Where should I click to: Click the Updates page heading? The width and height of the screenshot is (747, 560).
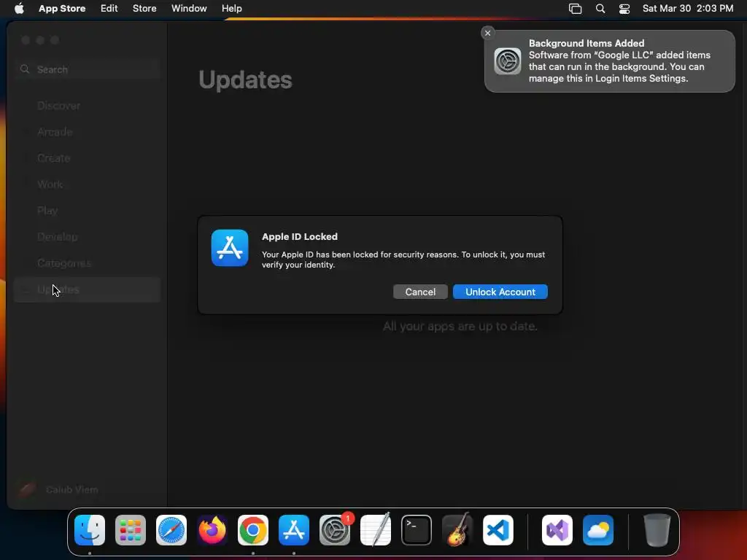pos(245,79)
